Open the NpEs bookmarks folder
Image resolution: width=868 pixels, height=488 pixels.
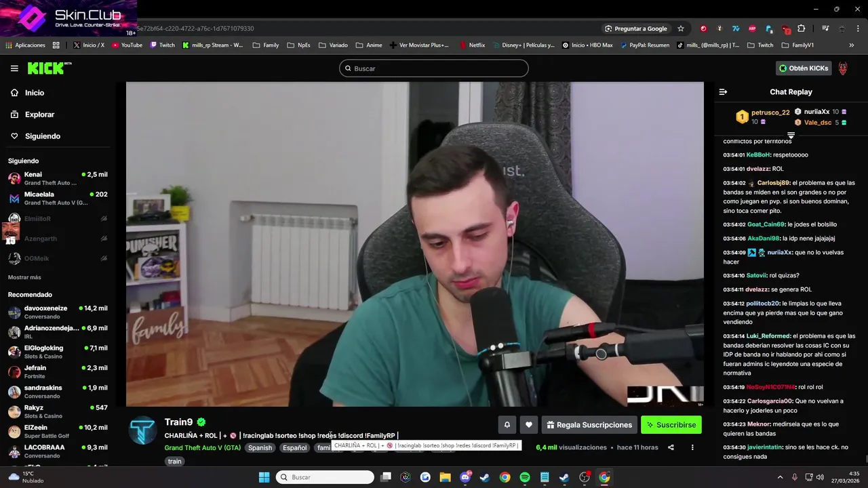click(298, 45)
